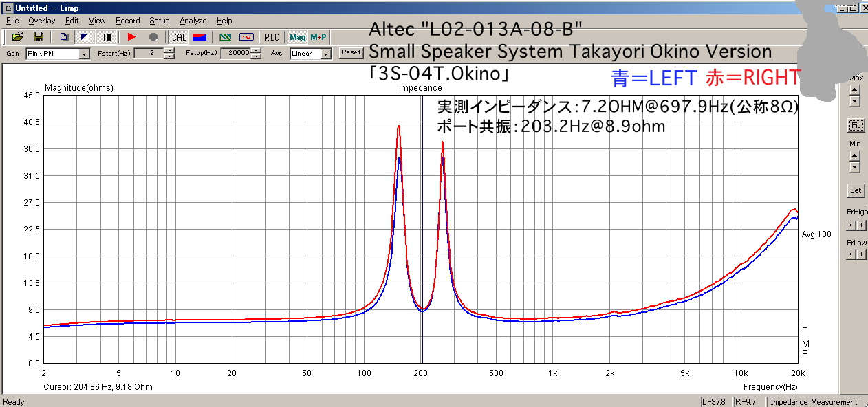Click the green hatched toolbar icon
The image size is (868, 407).
coord(226,36)
